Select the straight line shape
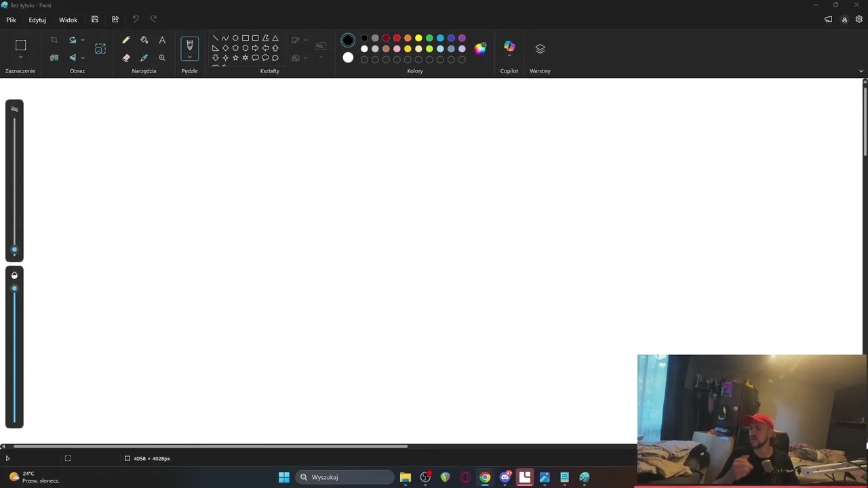 [216, 38]
